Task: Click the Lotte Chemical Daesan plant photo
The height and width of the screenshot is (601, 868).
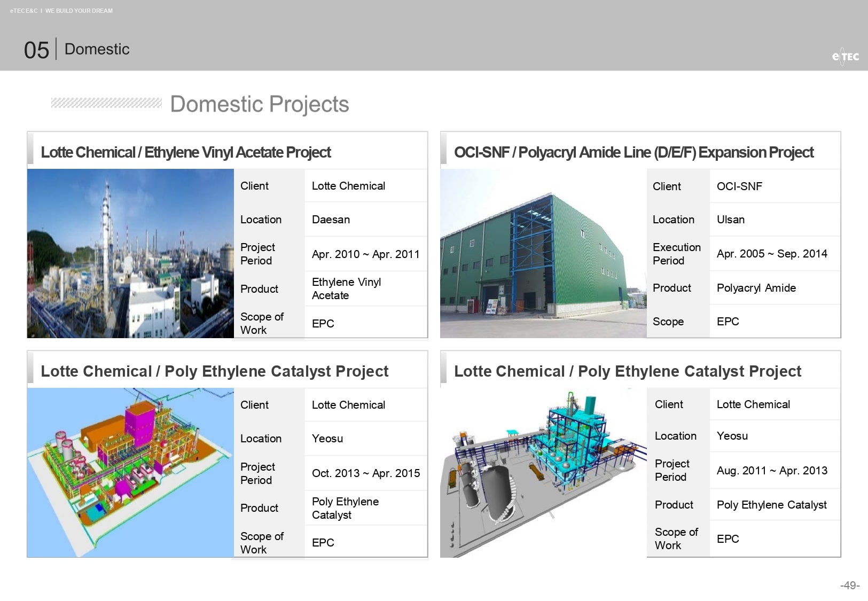Action: (130, 253)
